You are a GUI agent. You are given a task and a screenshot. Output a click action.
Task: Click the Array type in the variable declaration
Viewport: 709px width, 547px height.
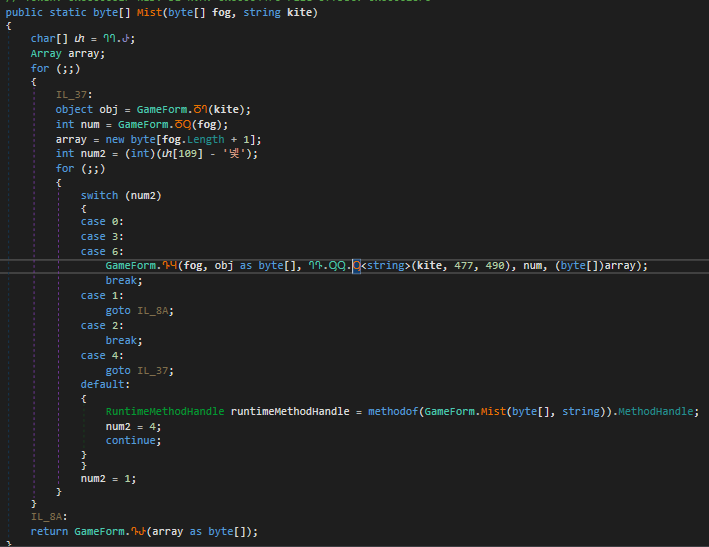tap(46, 53)
